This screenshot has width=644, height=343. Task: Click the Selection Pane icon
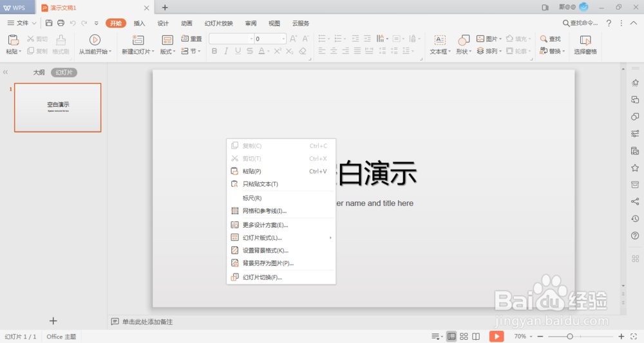[585, 40]
